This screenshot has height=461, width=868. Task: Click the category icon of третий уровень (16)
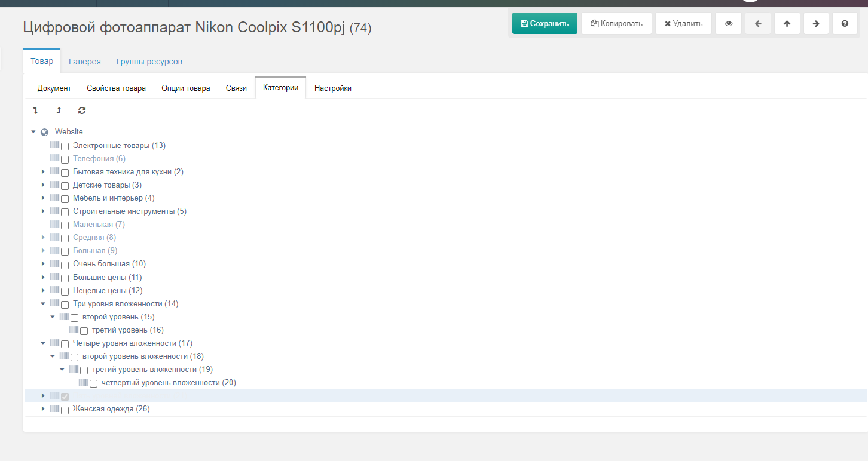click(x=74, y=330)
